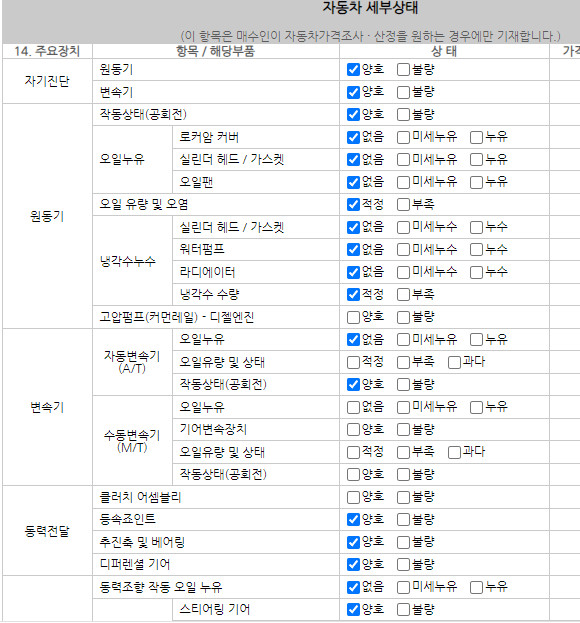This screenshot has height=623, width=580.
Task: Uncheck 양호 for 자기진단 변속기
Action: coord(353,93)
